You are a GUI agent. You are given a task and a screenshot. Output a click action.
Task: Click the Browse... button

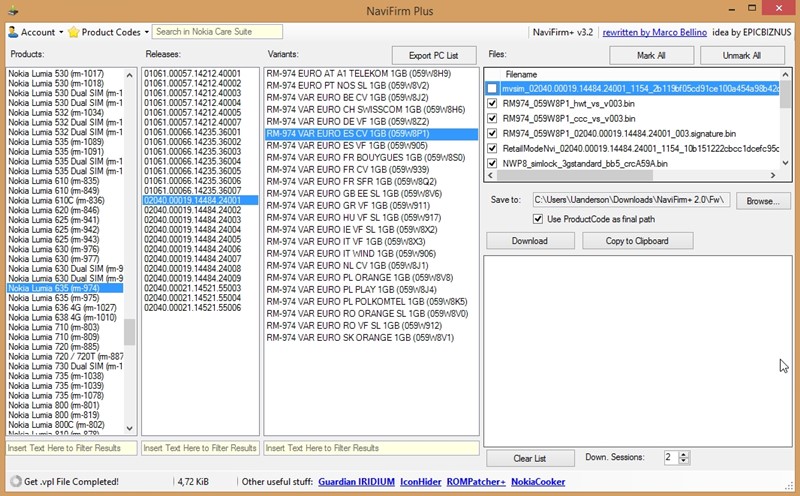[x=763, y=201]
